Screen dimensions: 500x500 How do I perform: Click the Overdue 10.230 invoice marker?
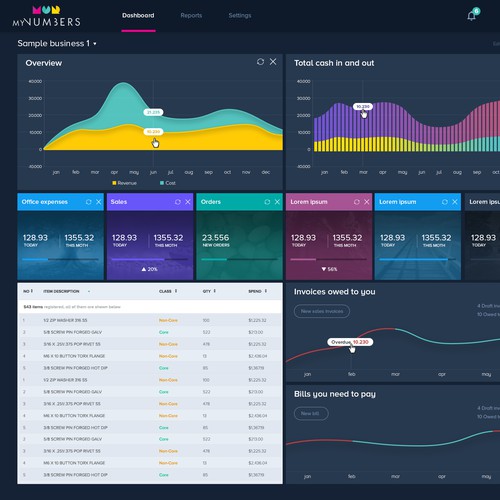[350, 342]
